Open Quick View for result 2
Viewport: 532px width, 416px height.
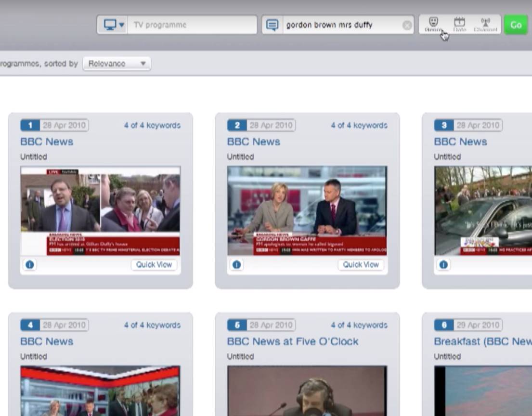click(x=361, y=265)
